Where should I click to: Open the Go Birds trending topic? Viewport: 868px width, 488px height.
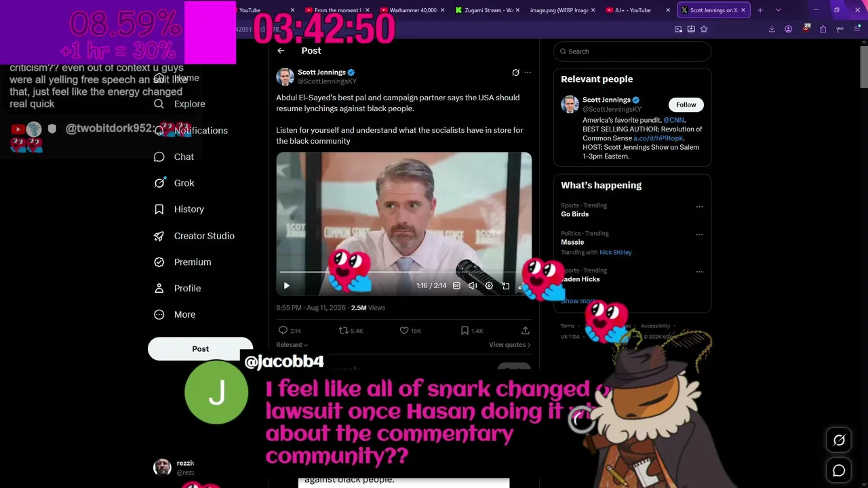[574, 214]
